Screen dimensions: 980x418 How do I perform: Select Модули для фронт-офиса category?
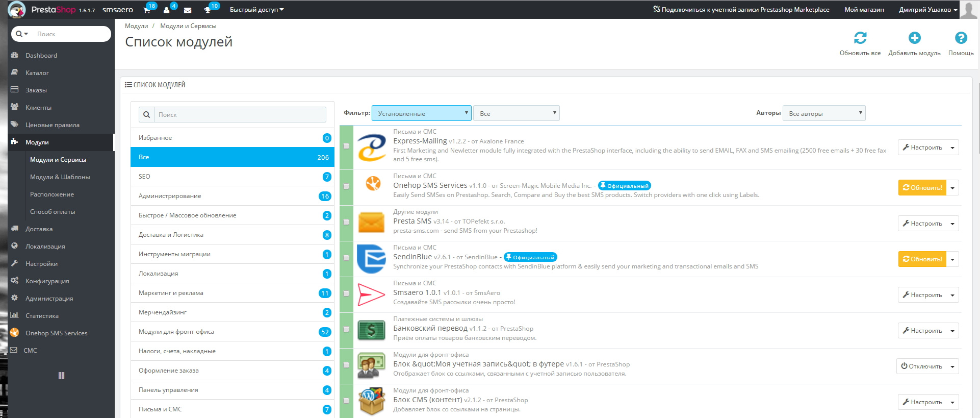tap(233, 332)
